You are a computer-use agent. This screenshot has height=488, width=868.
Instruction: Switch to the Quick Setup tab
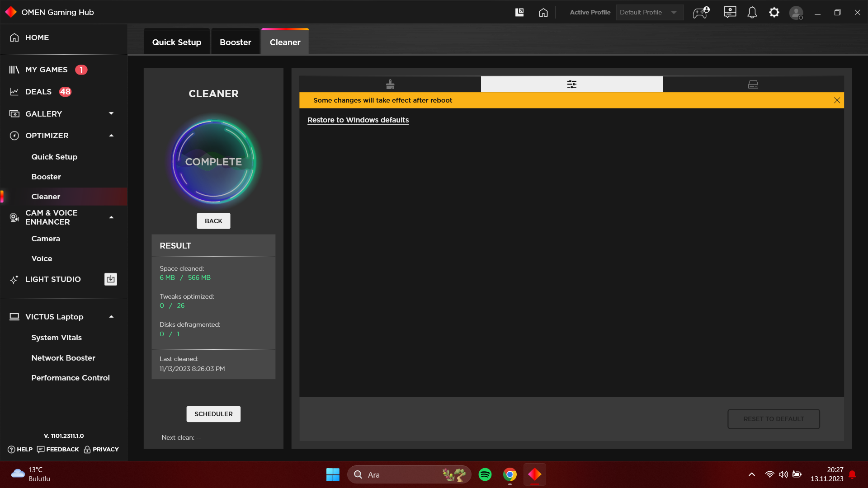176,42
